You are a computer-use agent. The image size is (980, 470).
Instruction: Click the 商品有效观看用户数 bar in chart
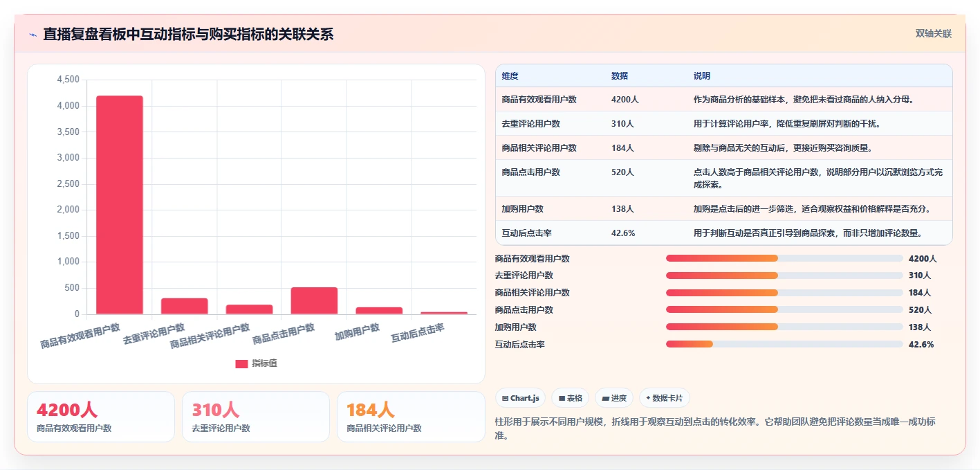pos(120,205)
